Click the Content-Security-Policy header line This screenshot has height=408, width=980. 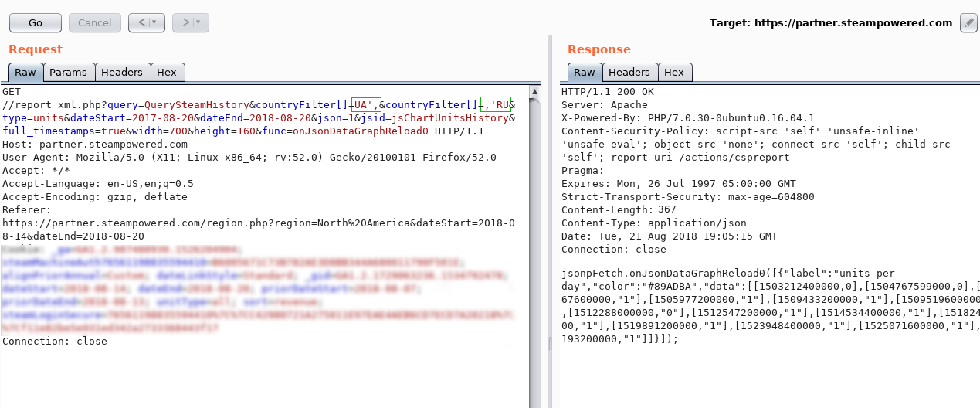[740, 131]
